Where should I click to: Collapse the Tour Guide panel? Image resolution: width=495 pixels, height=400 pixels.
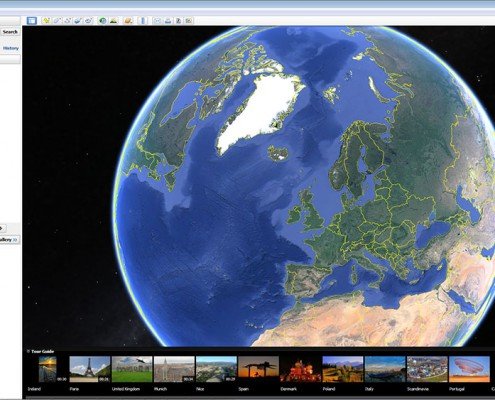(28, 351)
